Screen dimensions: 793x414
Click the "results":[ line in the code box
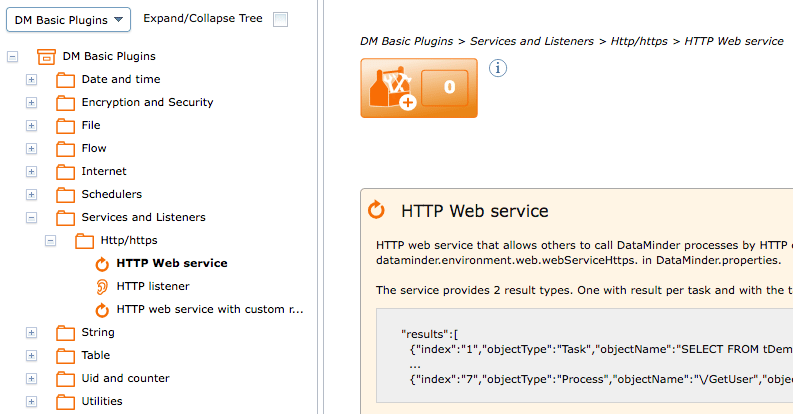[x=429, y=334]
